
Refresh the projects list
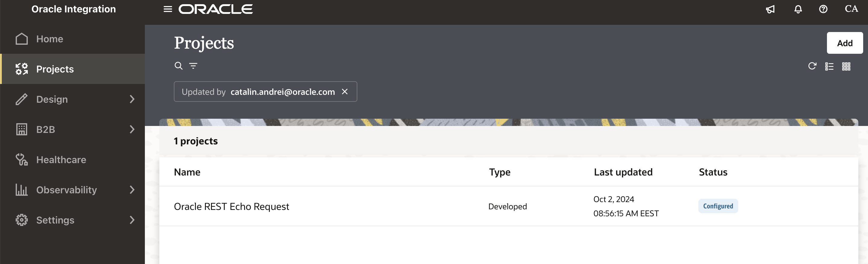pos(812,66)
